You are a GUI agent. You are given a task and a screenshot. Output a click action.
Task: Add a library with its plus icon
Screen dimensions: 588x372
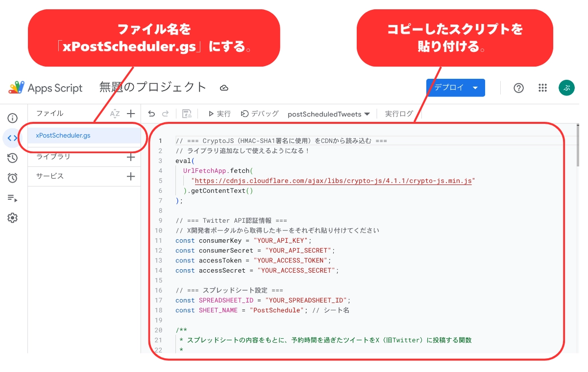pyautogui.click(x=131, y=157)
